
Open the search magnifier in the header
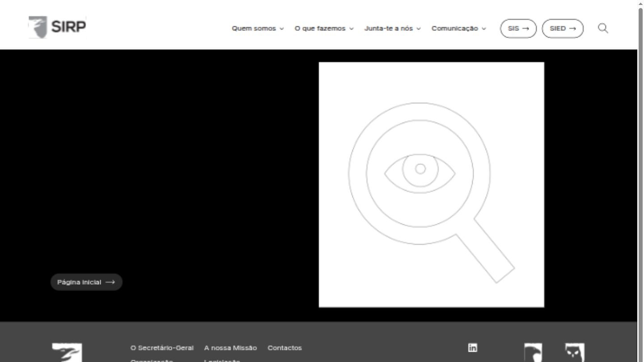coord(603,28)
